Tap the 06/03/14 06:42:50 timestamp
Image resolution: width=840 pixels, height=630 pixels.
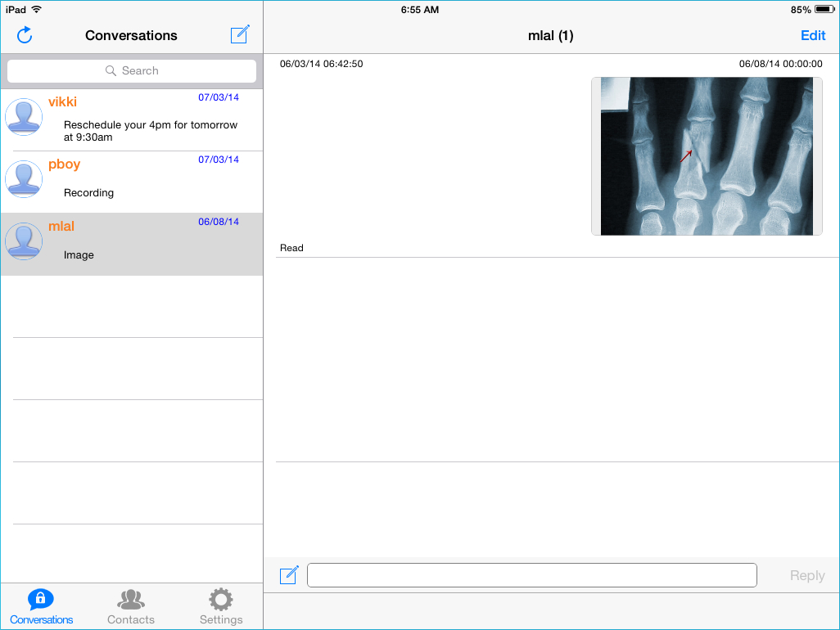(x=322, y=64)
